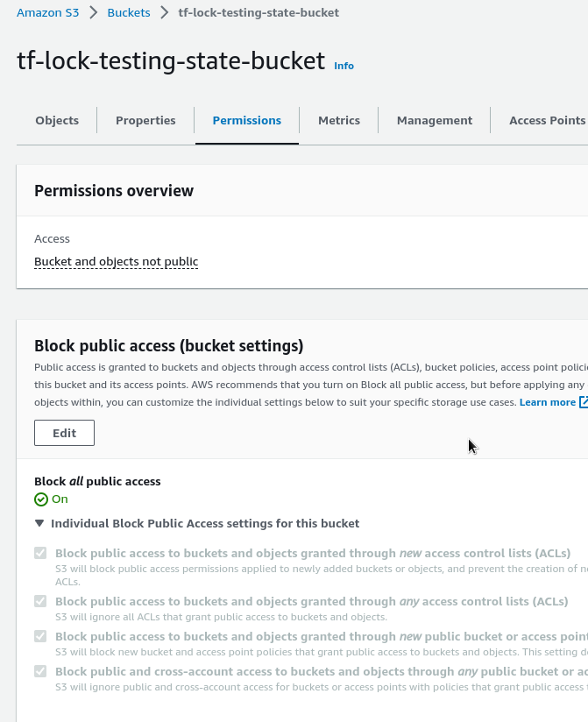Click the external link icon beside Learn more
The height and width of the screenshot is (722, 588).
coord(584,402)
